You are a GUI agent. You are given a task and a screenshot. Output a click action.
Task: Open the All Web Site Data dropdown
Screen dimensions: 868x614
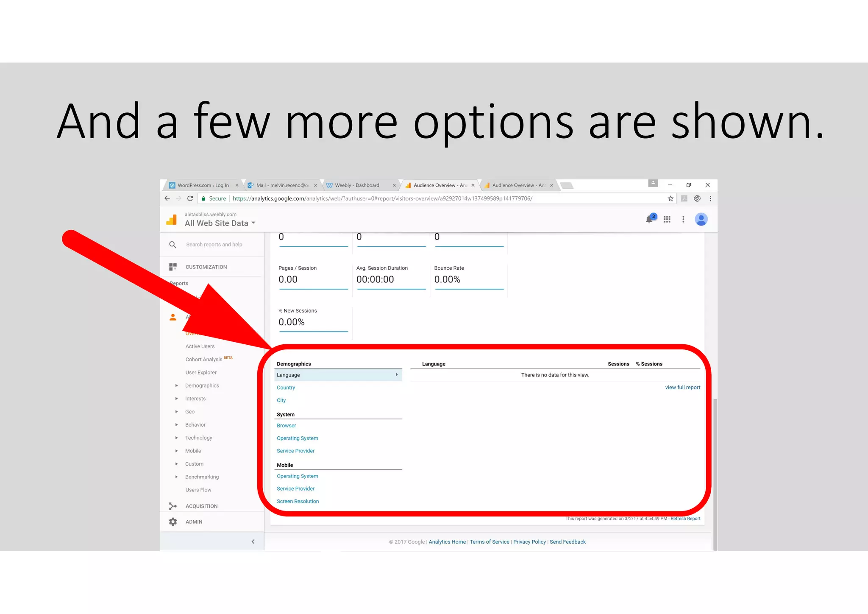tap(220, 223)
